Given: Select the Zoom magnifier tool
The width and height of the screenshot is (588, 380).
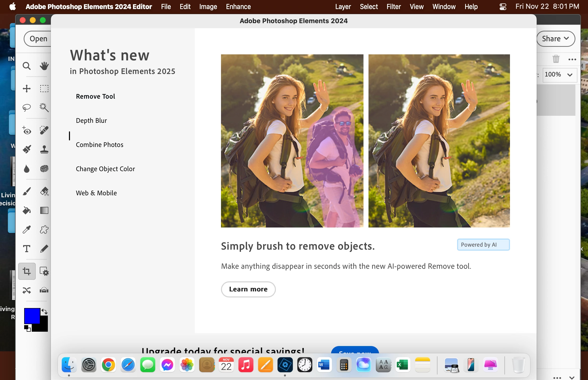Looking at the screenshot, I should 26,66.
